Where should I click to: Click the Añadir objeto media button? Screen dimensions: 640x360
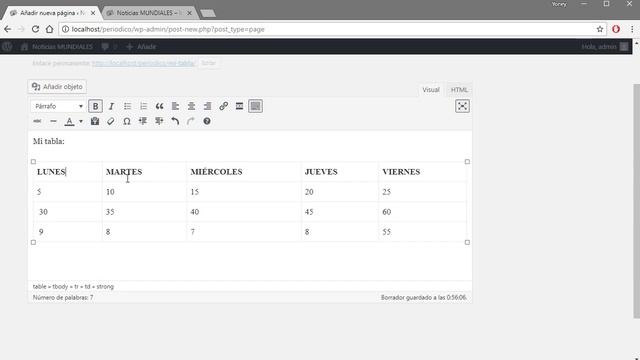57,87
